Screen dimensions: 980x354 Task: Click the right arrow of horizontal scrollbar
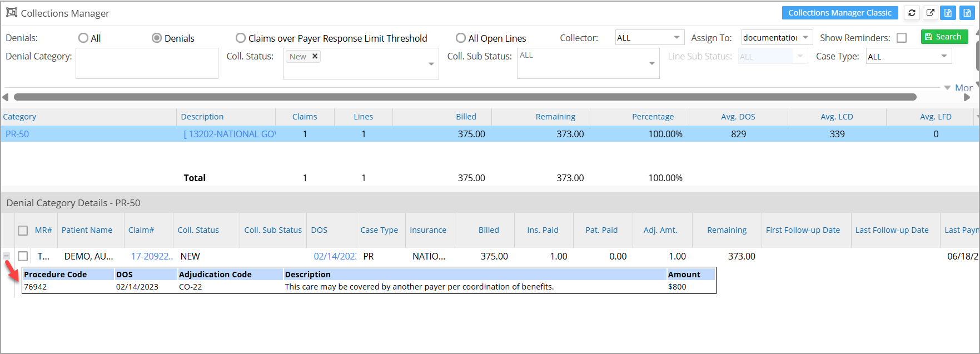[967, 97]
